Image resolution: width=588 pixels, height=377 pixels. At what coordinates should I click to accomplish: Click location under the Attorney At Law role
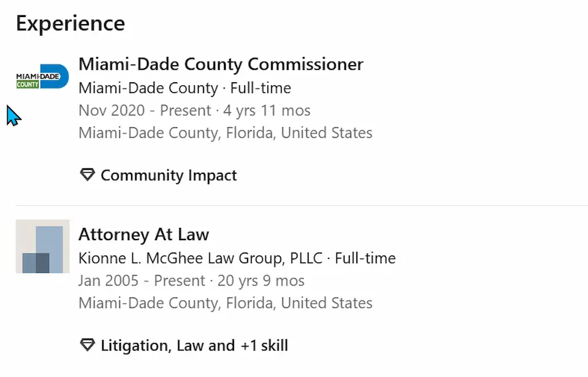(225, 303)
